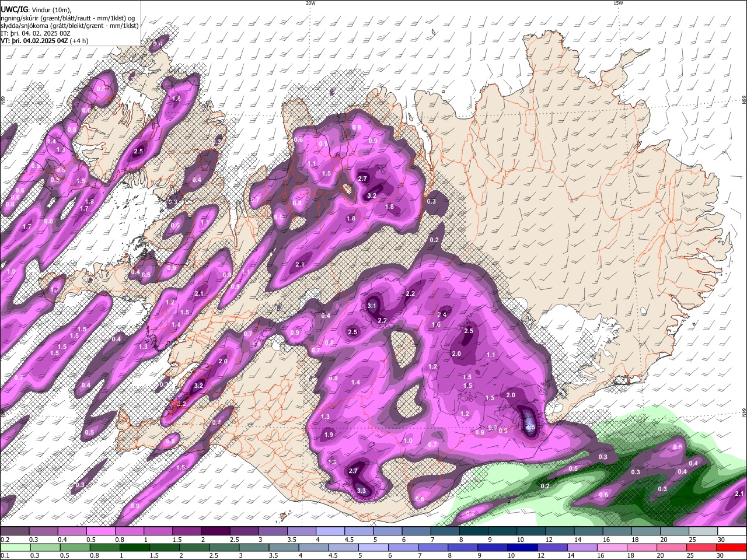Click the rigning/skúrir legend description line
The width and height of the screenshot is (747, 560).
click(x=68, y=17)
